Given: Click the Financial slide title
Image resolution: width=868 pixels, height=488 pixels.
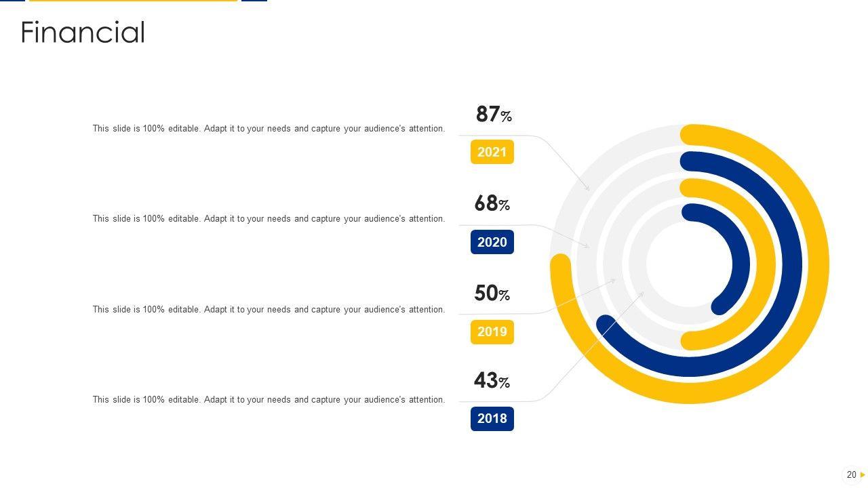Looking at the screenshot, I should 83,33.
